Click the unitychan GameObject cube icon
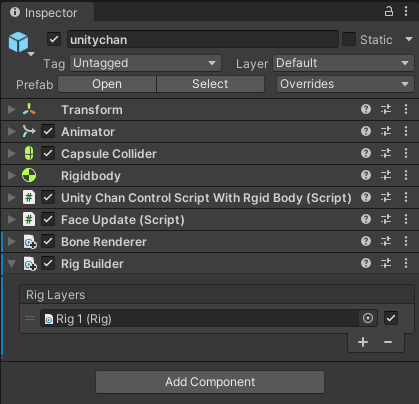419x404 pixels. pos(19,42)
